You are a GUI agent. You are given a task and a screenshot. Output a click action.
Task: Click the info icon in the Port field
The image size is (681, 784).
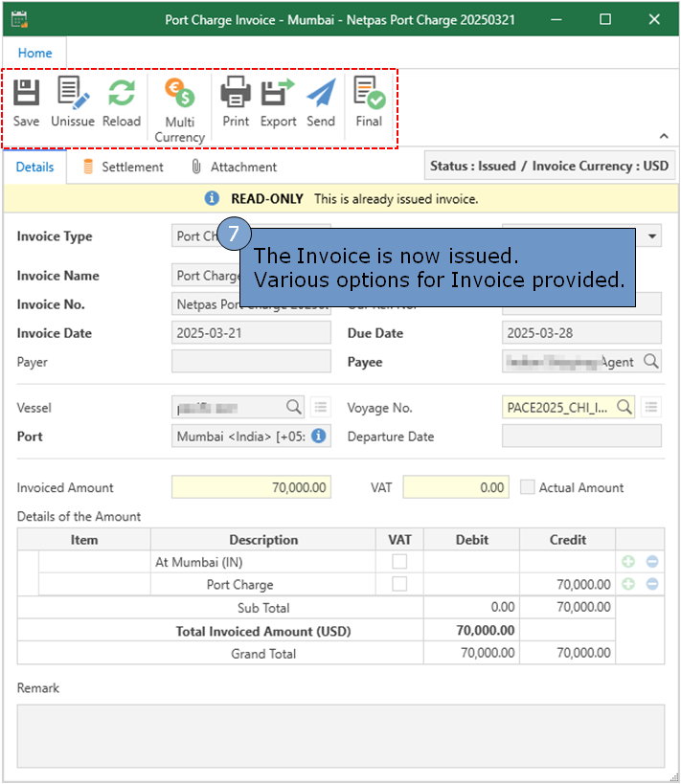[x=318, y=436]
